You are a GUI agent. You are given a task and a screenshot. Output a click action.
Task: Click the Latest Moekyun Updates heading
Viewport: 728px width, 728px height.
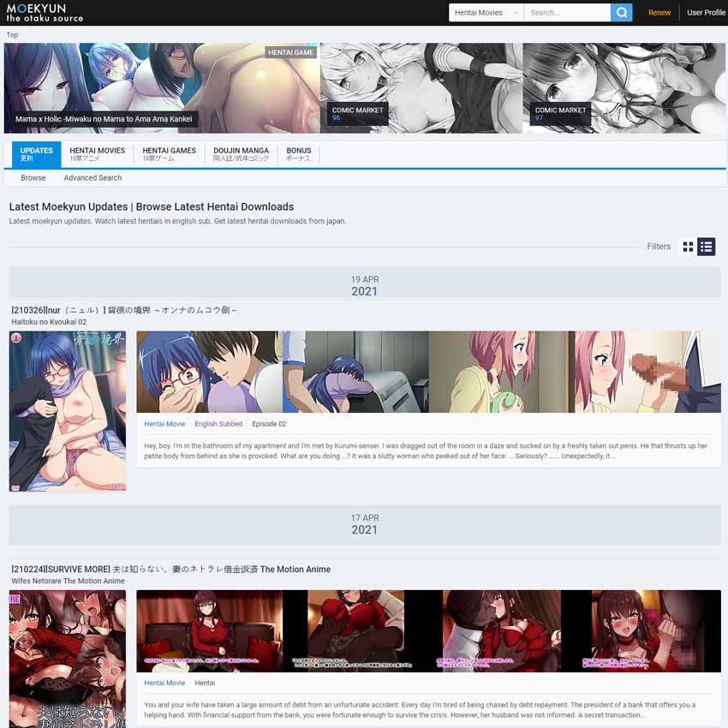(x=152, y=206)
